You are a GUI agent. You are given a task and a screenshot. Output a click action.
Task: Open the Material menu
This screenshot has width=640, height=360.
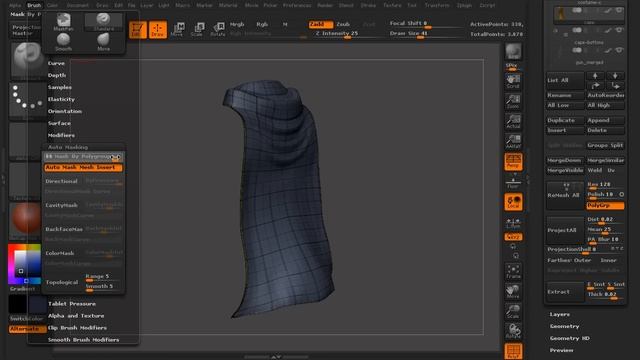228,5
